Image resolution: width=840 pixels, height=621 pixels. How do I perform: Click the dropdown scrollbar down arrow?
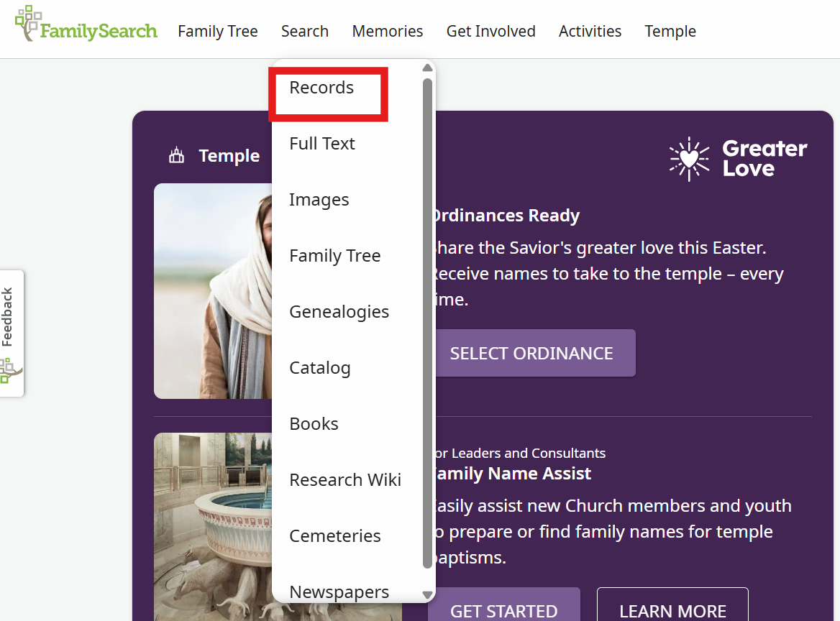tap(427, 594)
